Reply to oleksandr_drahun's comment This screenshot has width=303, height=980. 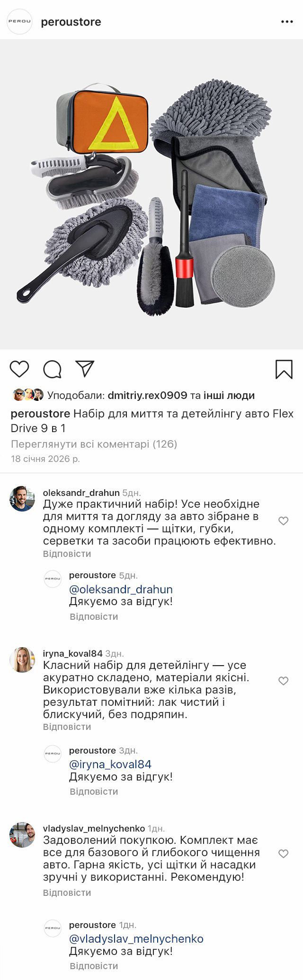(x=67, y=554)
